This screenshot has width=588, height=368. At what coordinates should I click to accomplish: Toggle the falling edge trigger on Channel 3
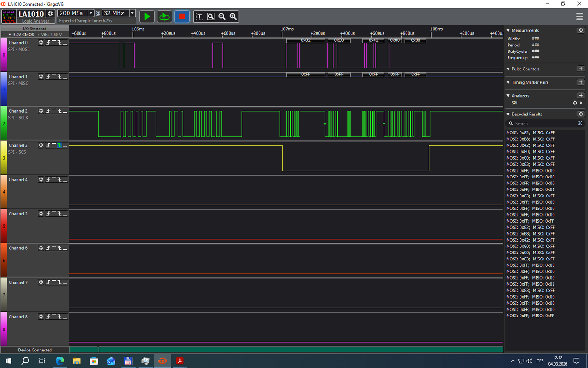59,145
